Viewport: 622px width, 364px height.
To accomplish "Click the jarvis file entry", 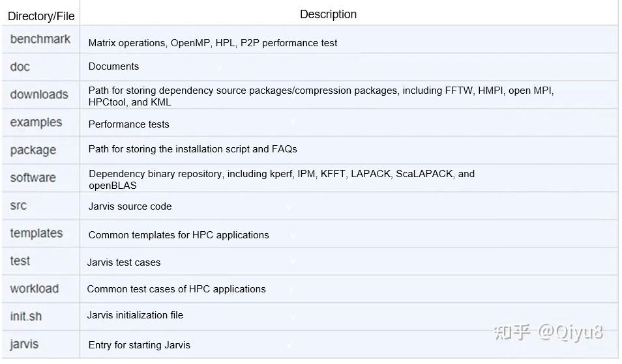I will (x=24, y=344).
